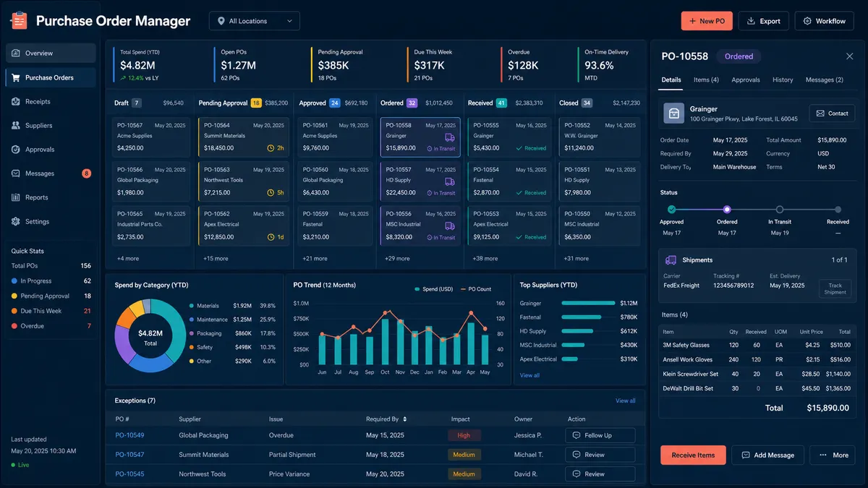Click the Grainger top supplier bar

pyautogui.click(x=587, y=304)
